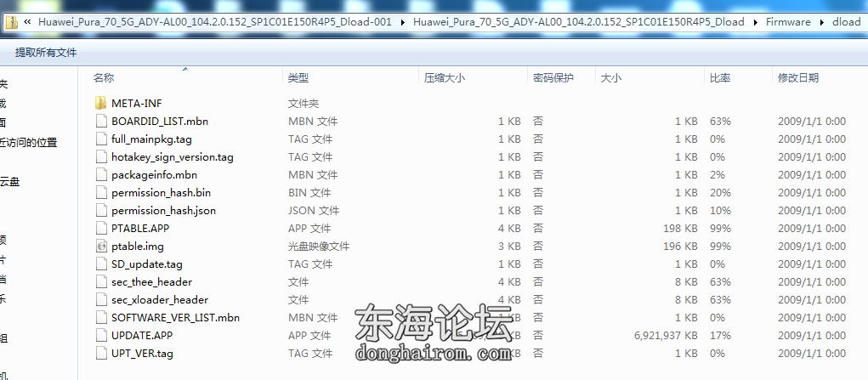Click the UPT_VER.tag file icon
Image resolution: width=868 pixels, height=380 pixels.
point(100,353)
